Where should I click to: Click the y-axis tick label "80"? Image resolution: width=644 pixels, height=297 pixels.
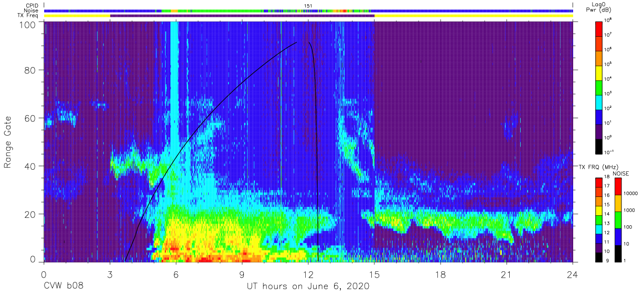pos(30,70)
